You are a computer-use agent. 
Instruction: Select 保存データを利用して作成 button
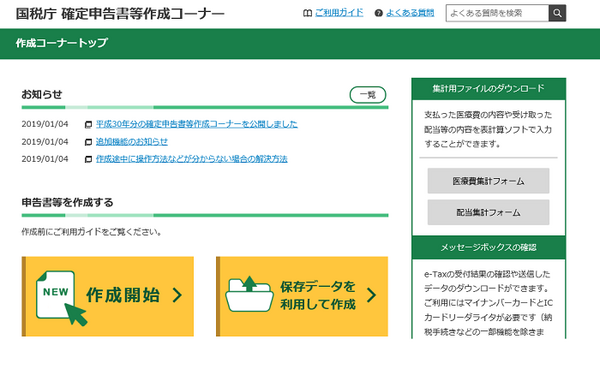pyautogui.click(x=302, y=296)
